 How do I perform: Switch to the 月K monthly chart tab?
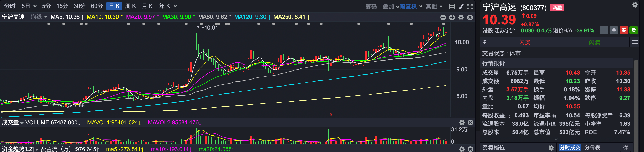point(147,6)
